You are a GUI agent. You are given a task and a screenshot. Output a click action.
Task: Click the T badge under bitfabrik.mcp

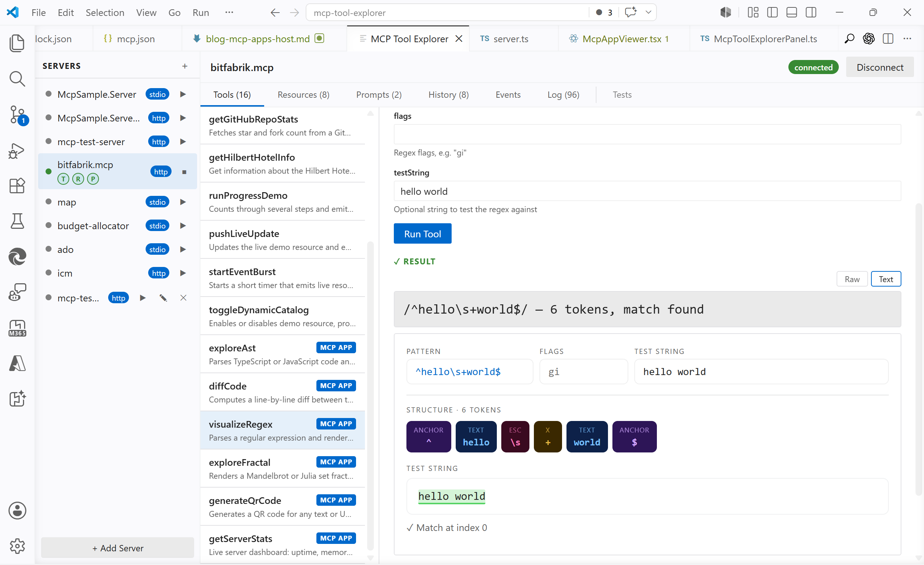coord(63,179)
